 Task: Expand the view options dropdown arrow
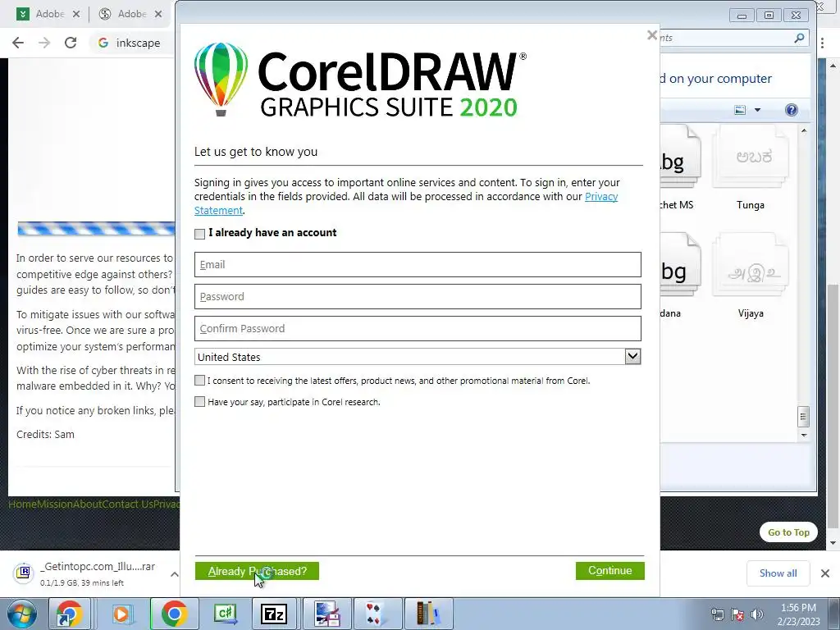click(x=757, y=110)
